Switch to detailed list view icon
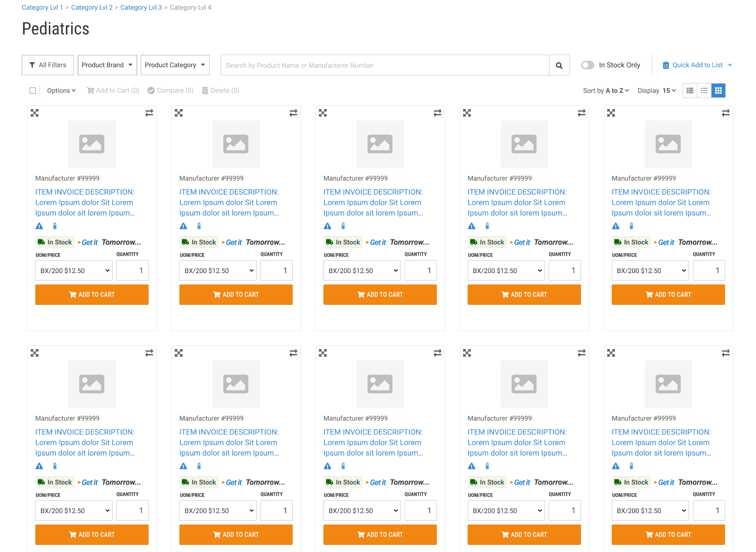The image size is (756, 552). coord(690,90)
